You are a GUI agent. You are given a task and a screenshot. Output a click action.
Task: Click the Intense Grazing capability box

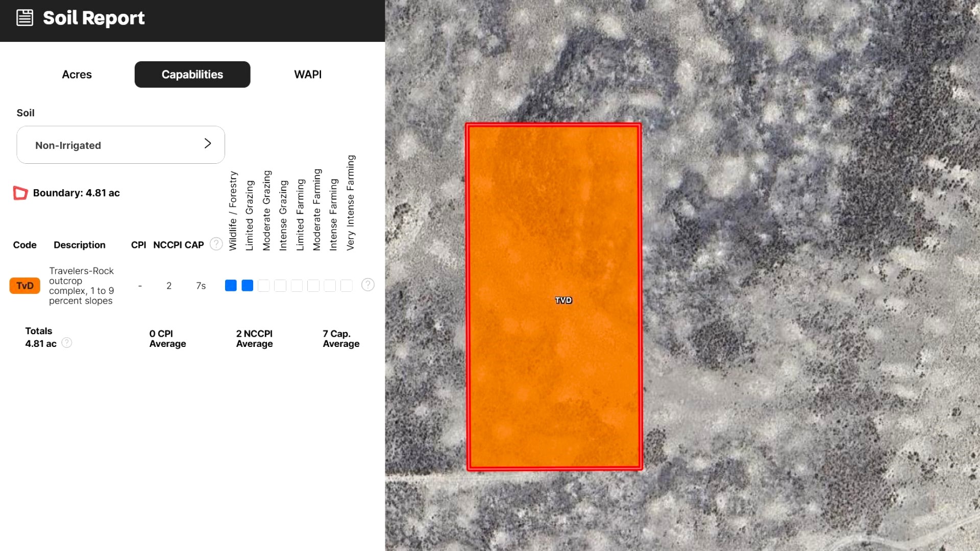pyautogui.click(x=280, y=286)
